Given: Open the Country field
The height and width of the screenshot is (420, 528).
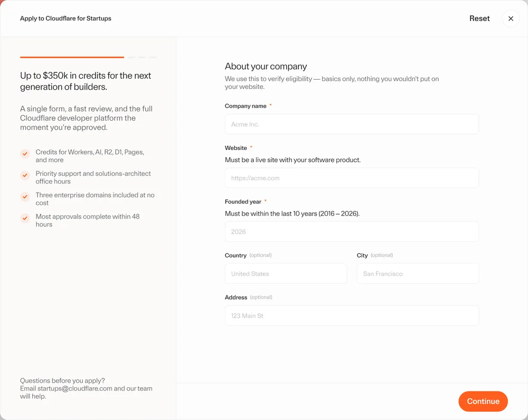Looking at the screenshot, I should click(x=286, y=274).
